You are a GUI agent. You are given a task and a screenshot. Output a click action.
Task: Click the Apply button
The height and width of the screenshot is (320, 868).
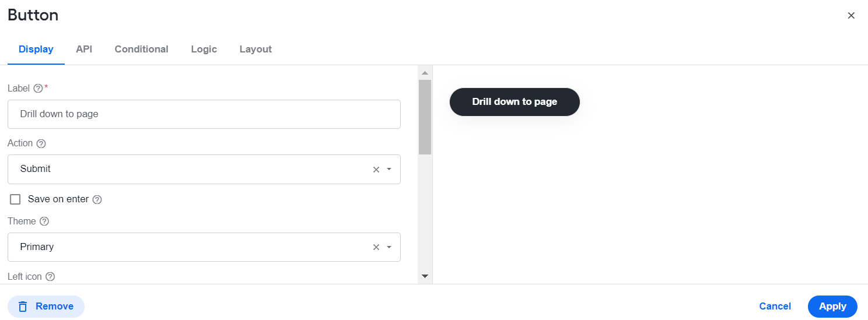[x=832, y=307]
